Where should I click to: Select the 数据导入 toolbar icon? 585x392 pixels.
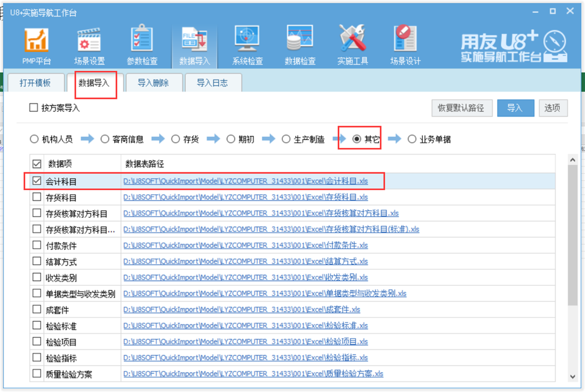tap(194, 46)
